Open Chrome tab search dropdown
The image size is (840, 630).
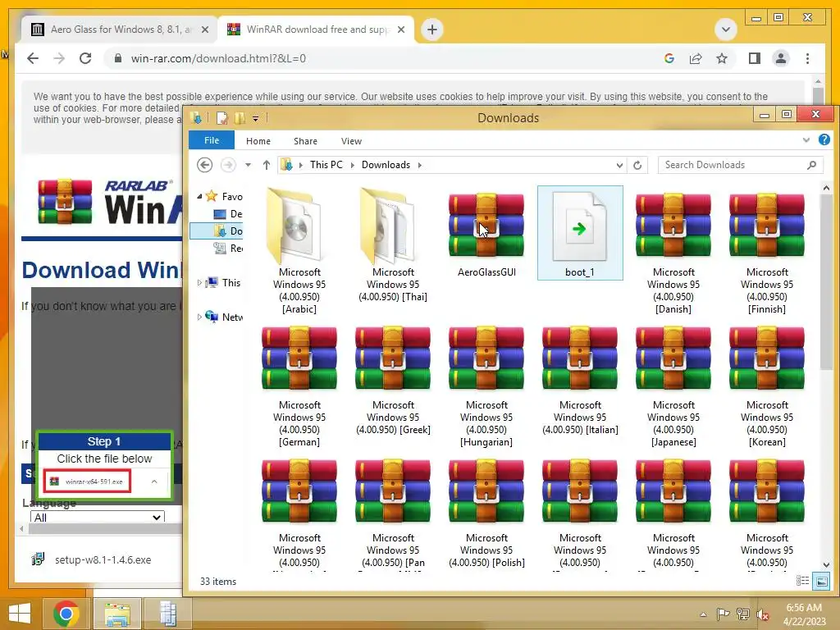pyautogui.click(x=726, y=29)
